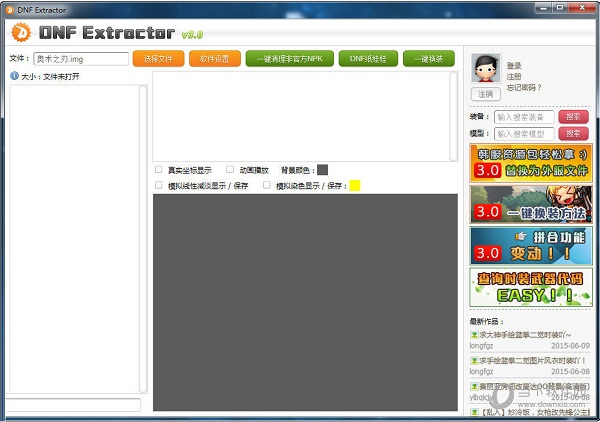
Task: Focus the 装备 search input field
Action: click(x=524, y=117)
